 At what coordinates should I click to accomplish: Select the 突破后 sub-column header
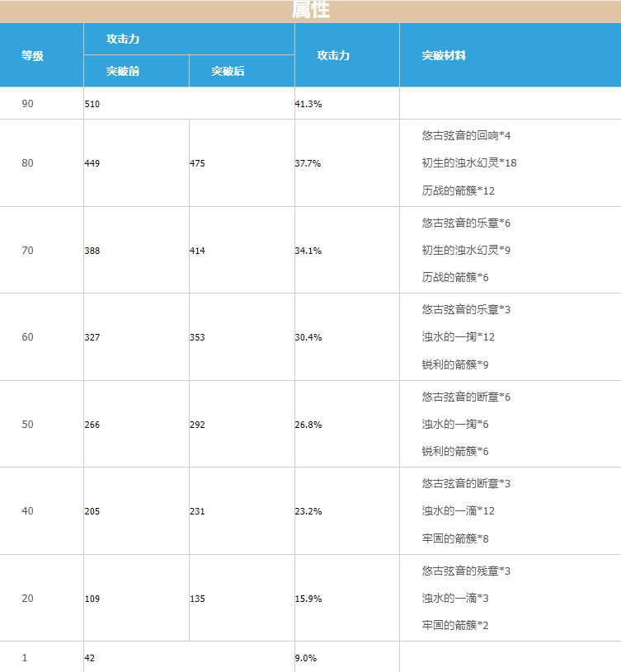228,71
